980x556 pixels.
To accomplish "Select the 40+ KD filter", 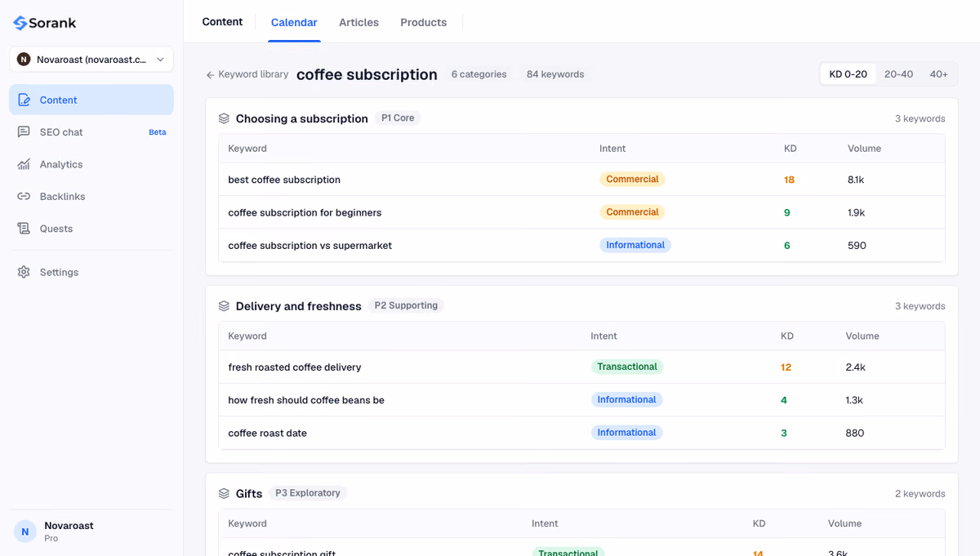I will (x=939, y=74).
